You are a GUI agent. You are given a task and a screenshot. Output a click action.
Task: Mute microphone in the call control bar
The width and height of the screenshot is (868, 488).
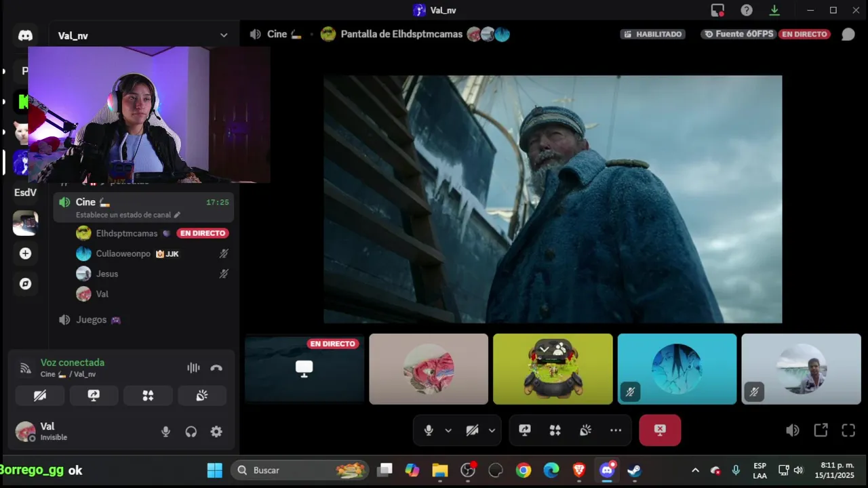click(429, 430)
